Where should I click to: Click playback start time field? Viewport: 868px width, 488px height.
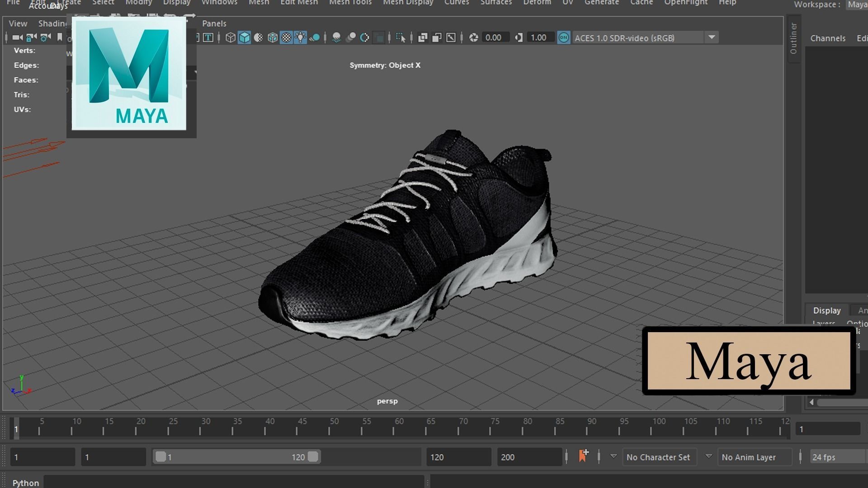113,457
